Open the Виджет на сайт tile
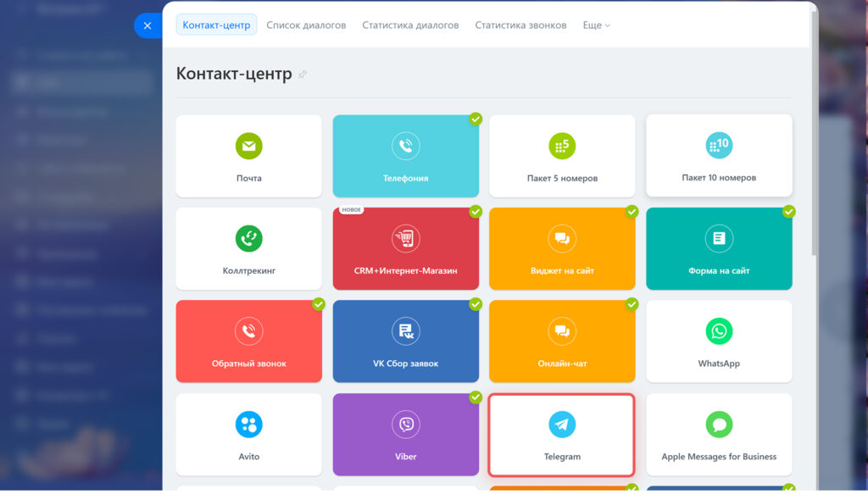 point(562,249)
